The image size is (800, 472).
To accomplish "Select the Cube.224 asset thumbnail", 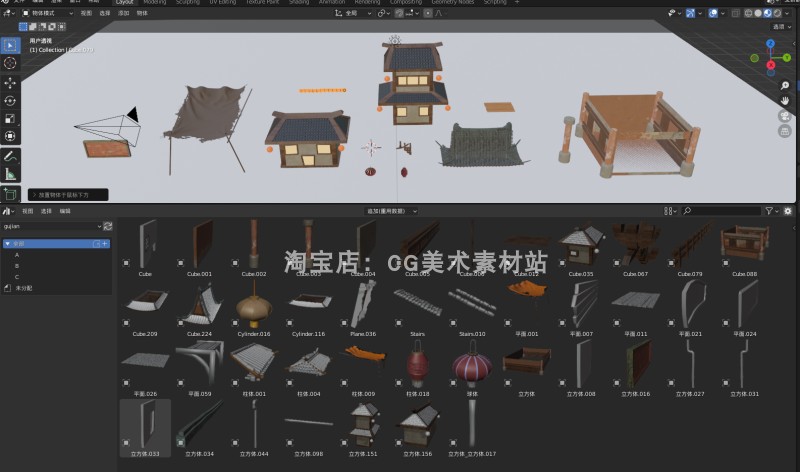I will 199,308.
